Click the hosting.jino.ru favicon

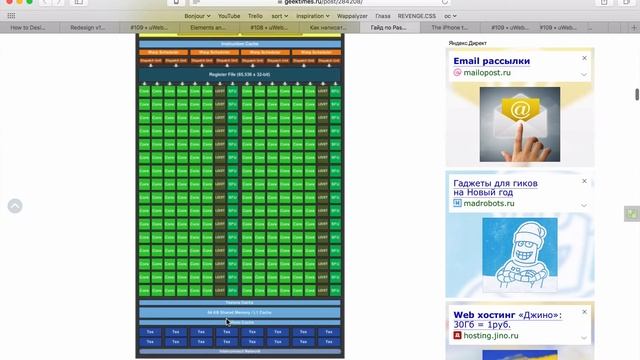point(457,336)
